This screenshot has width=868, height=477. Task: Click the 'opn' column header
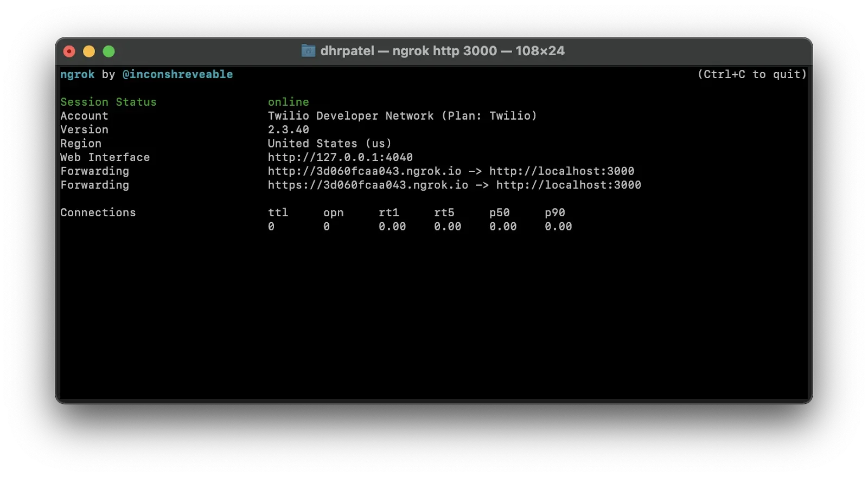pyautogui.click(x=333, y=212)
